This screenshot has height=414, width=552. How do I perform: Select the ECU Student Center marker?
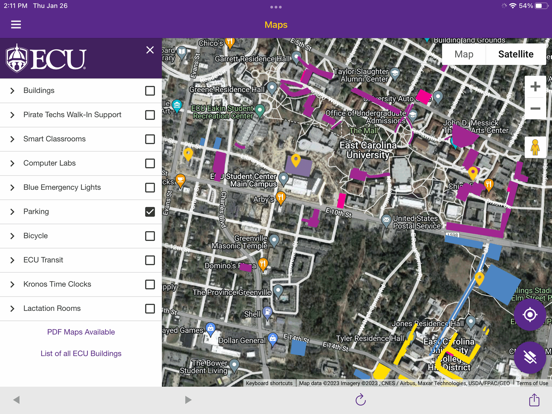click(x=283, y=179)
